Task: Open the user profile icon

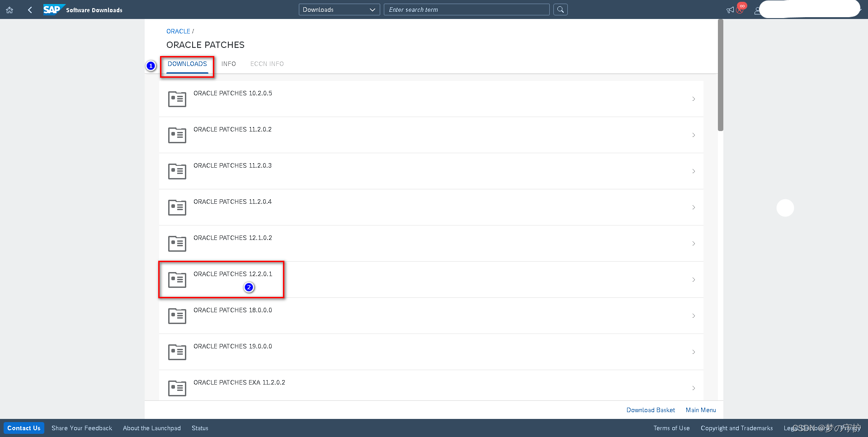Action: coord(757,10)
